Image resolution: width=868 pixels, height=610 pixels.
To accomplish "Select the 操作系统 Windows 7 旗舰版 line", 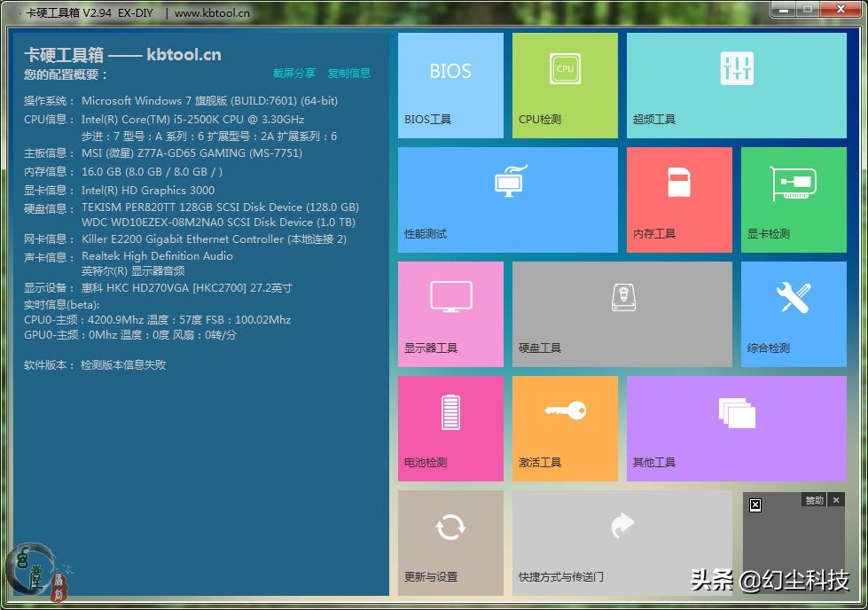I will (181, 101).
